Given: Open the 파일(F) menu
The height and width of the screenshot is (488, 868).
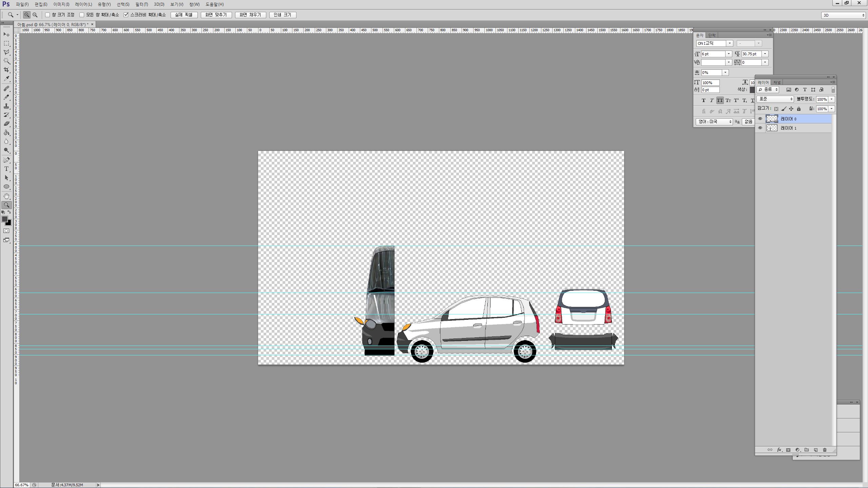Looking at the screenshot, I should [x=22, y=4].
